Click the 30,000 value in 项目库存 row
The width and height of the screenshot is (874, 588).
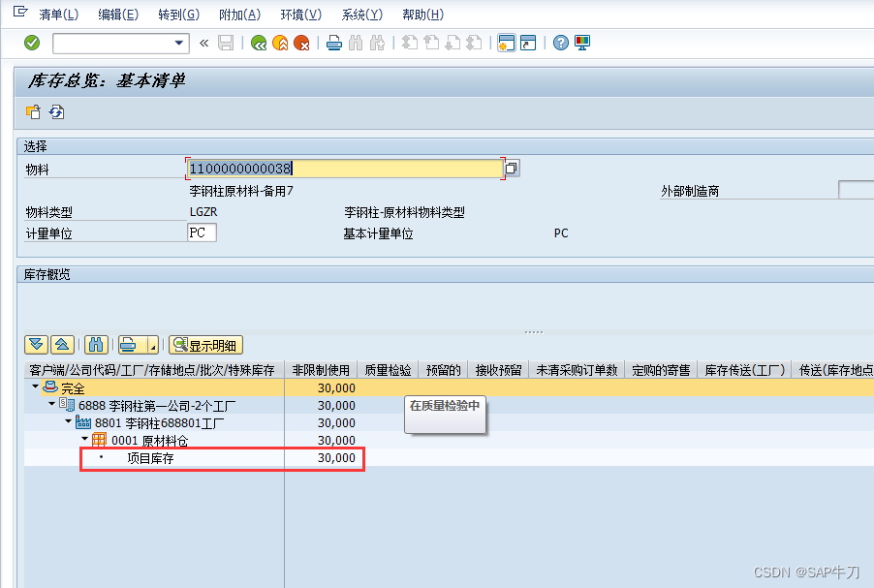click(336, 457)
